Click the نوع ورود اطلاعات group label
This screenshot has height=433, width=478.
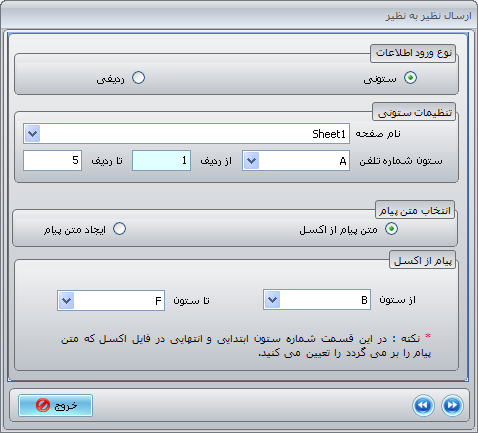tap(413, 53)
